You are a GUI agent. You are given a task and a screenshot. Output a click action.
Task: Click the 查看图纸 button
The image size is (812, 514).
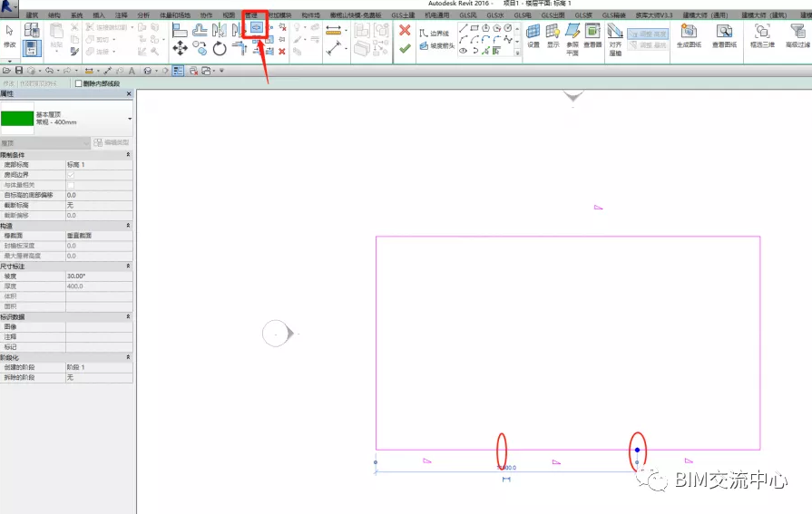(724, 35)
